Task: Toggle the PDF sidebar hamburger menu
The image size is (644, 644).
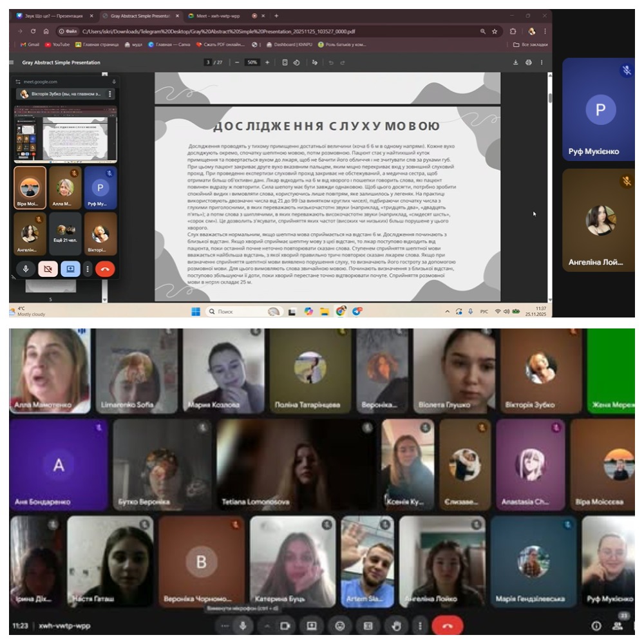Action: click(12, 62)
